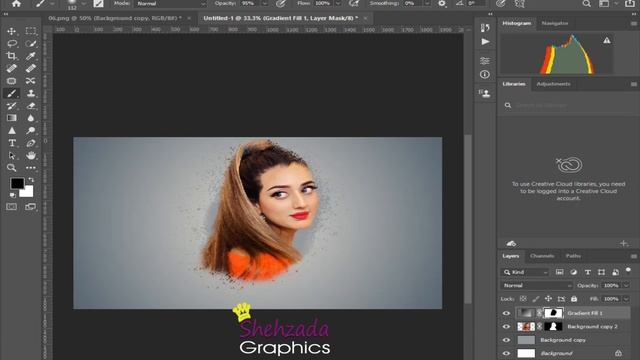Open layer Opacity dropdown arrow

point(626,285)
